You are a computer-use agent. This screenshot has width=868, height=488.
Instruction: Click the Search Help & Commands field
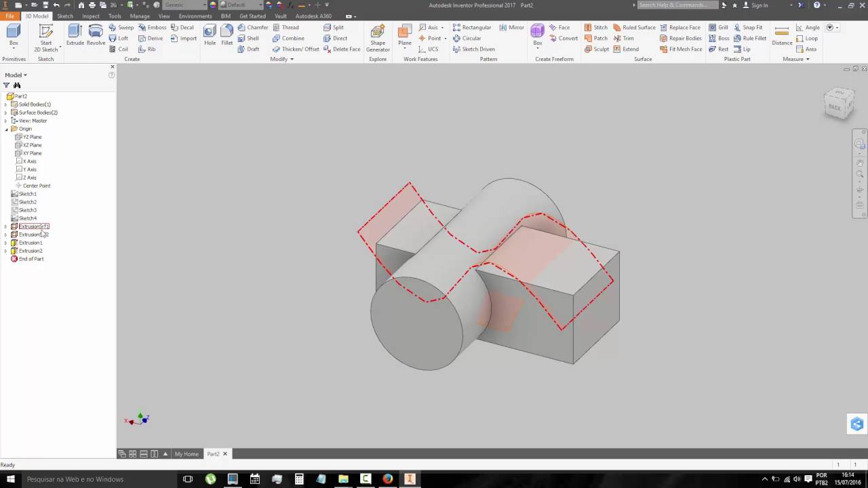coord(677,5)
